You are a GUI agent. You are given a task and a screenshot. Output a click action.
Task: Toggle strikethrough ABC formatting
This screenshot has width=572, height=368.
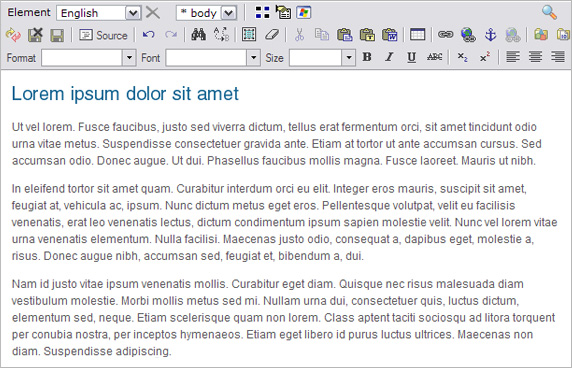pyautogui.click(x=434, y=57)
